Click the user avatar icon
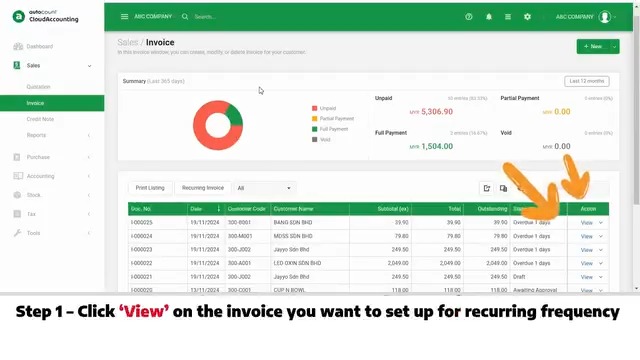 pyautogui.click(x=604, y=17)
